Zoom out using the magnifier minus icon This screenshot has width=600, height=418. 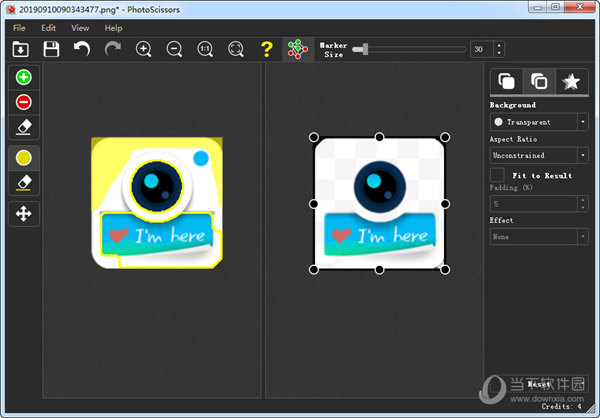tap(174, 49)
